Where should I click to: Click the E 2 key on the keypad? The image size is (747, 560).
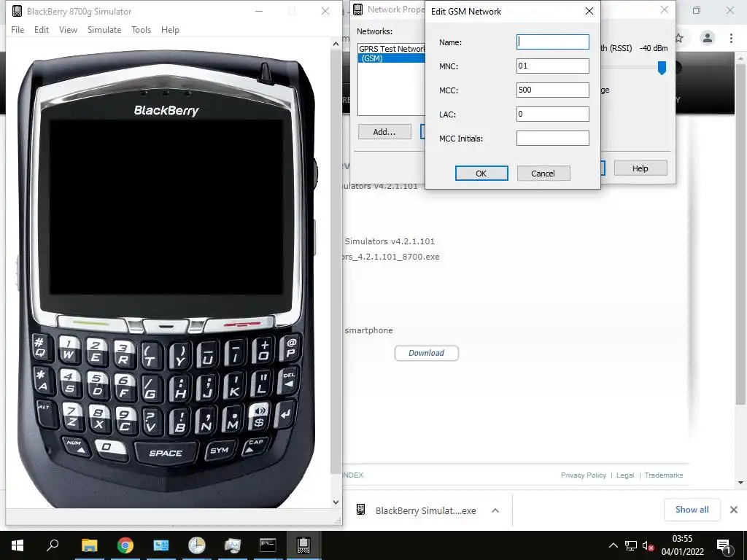96,352
